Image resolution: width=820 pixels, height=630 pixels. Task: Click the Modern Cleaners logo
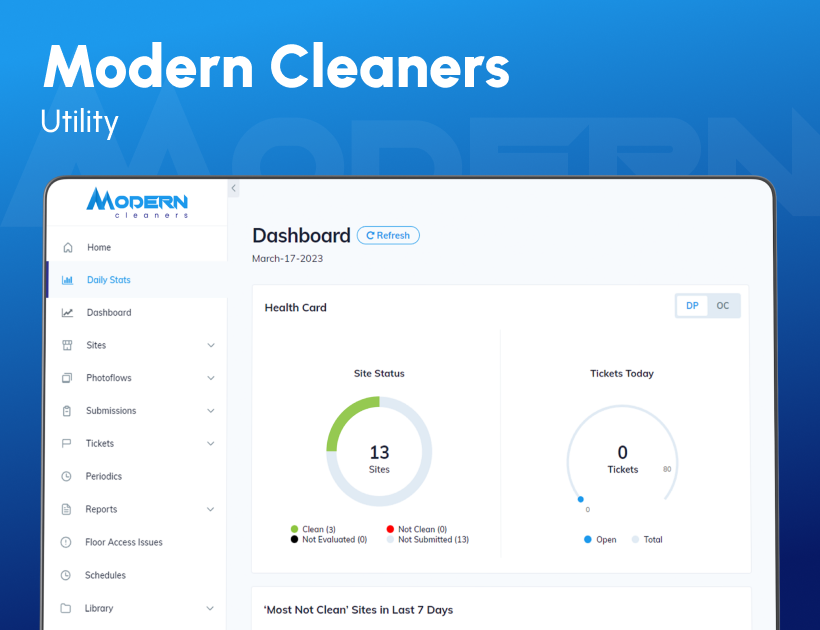coord(137,201)
